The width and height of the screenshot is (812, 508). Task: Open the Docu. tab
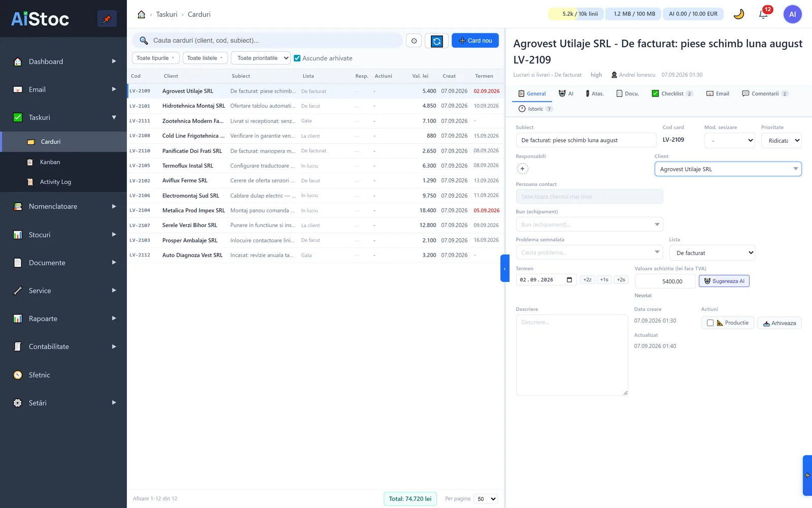[628, 93]
